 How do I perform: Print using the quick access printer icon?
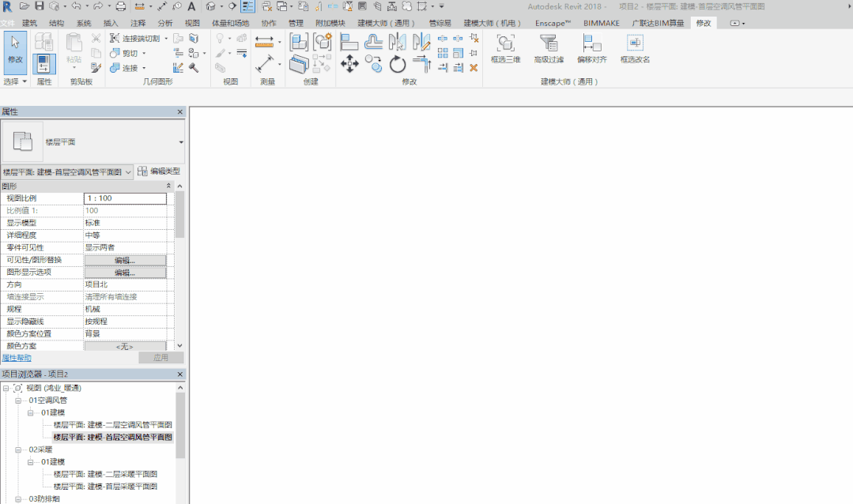(x=121, y=6)
